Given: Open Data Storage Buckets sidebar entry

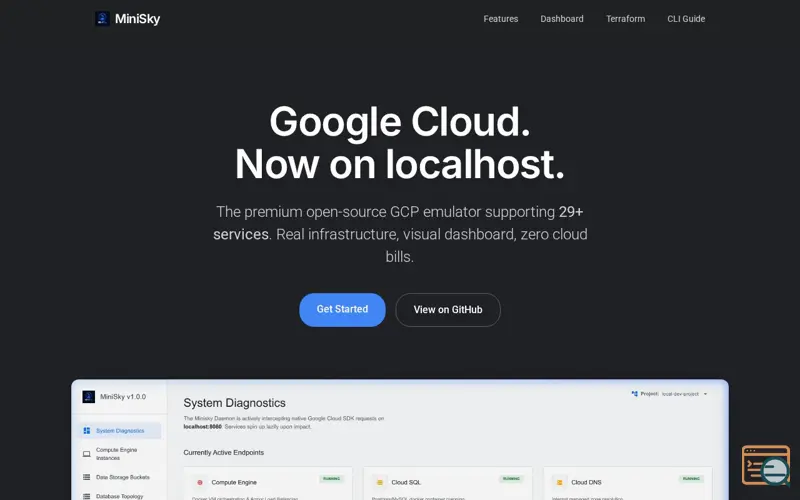Looking at the screenshot, I should (119, 477).
